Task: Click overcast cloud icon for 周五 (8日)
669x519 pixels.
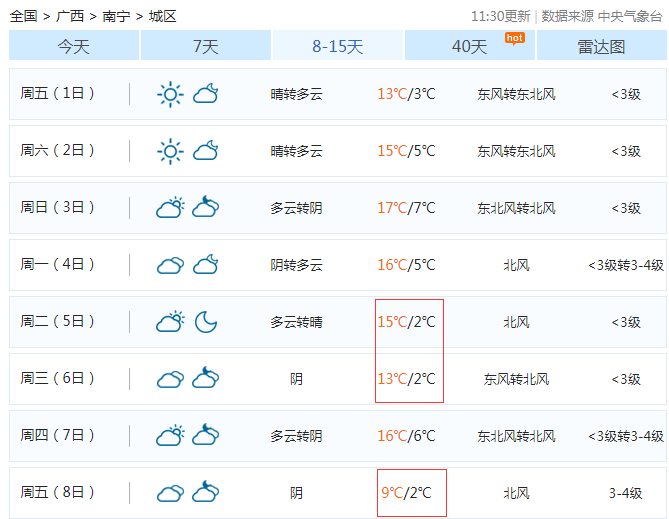Action: 170,493
